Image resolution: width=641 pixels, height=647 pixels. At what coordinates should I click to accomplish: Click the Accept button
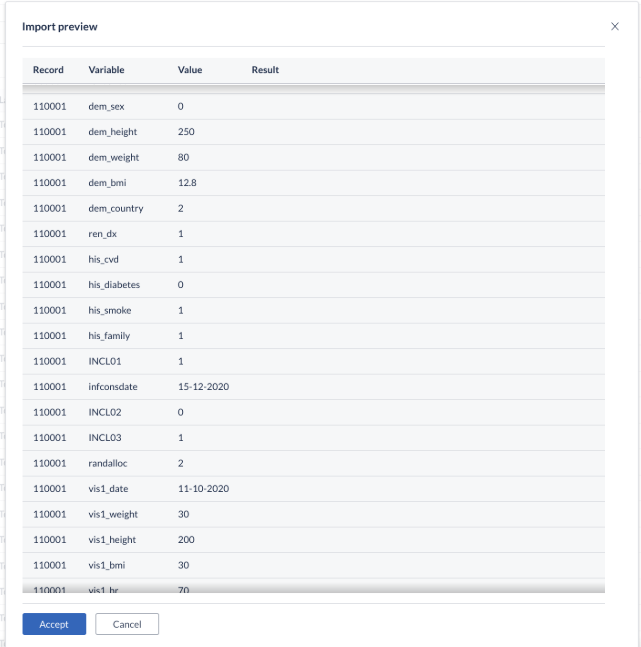[x=54, y=624]
